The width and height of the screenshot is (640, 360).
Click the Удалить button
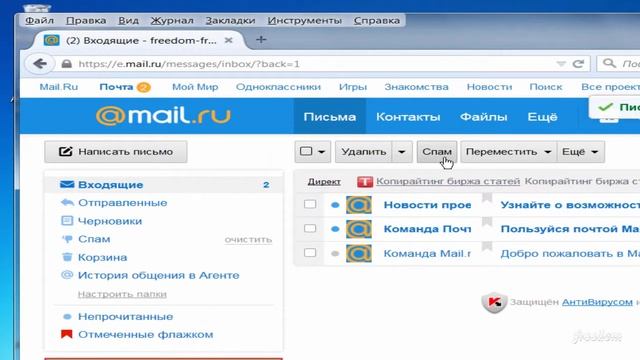pyautogui.click(x=364, y=152)
